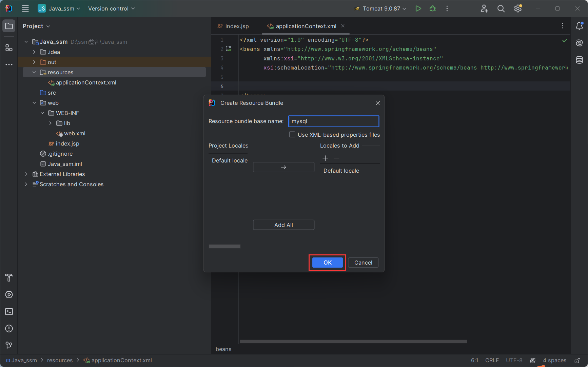Switch to the index.jsp tab

(237, 26)
